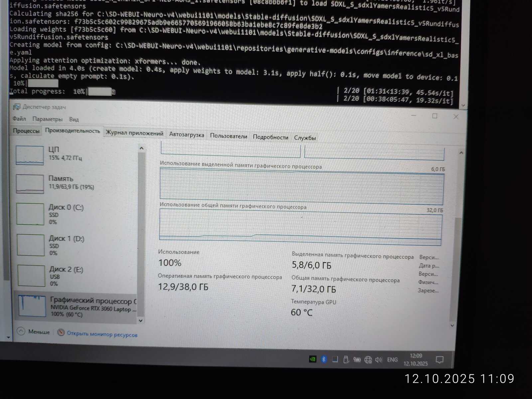
Task: Click the Task Manager title bar icon
Action: coord(16,107)
